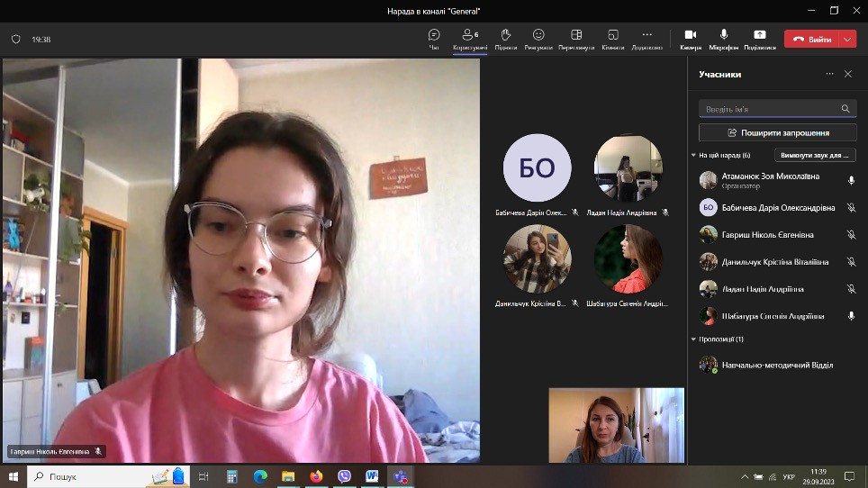Toggle the Camera on or off
This screenshot has height=488, width=868.
[691, 40]
